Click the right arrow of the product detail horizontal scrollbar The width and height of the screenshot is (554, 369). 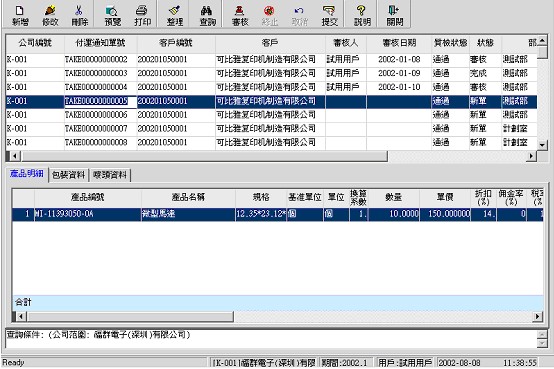[x=537, y=316]
